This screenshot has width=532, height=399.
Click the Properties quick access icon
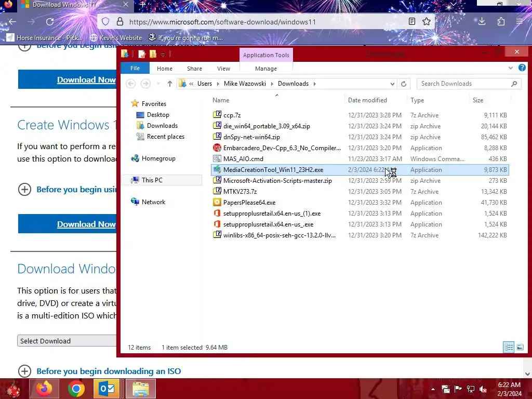coord(141,54)
